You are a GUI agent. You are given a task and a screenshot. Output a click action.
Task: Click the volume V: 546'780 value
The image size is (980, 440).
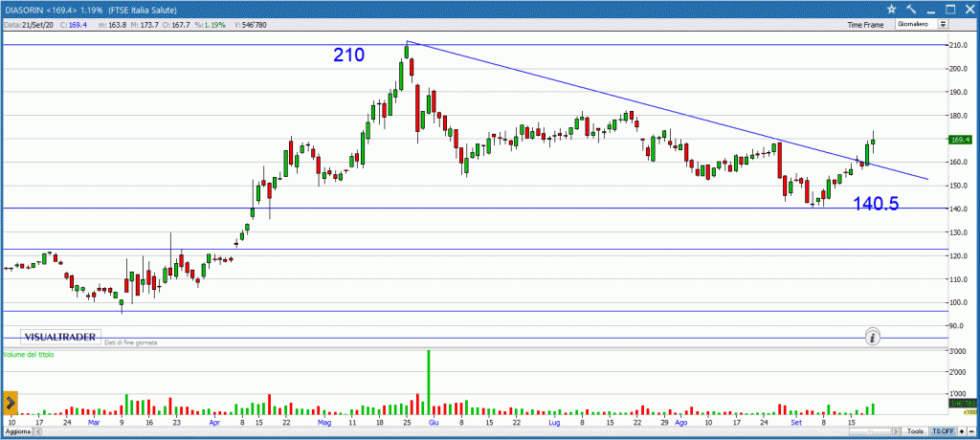coord(250,25)
